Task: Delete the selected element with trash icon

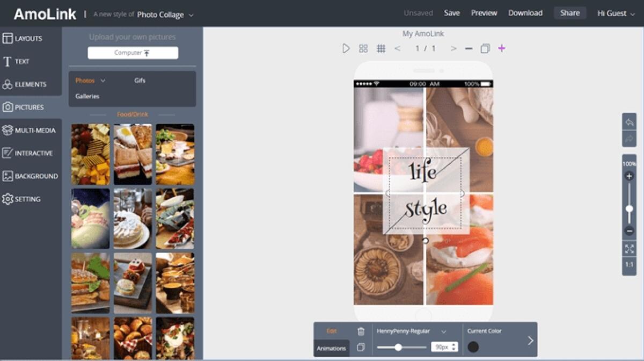Action: pos(361,331)
